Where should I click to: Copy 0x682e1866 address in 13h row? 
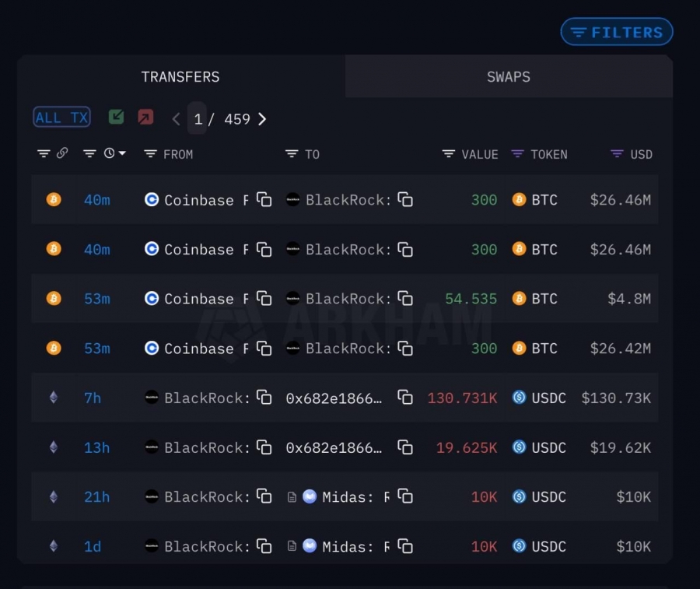point(405,447)
